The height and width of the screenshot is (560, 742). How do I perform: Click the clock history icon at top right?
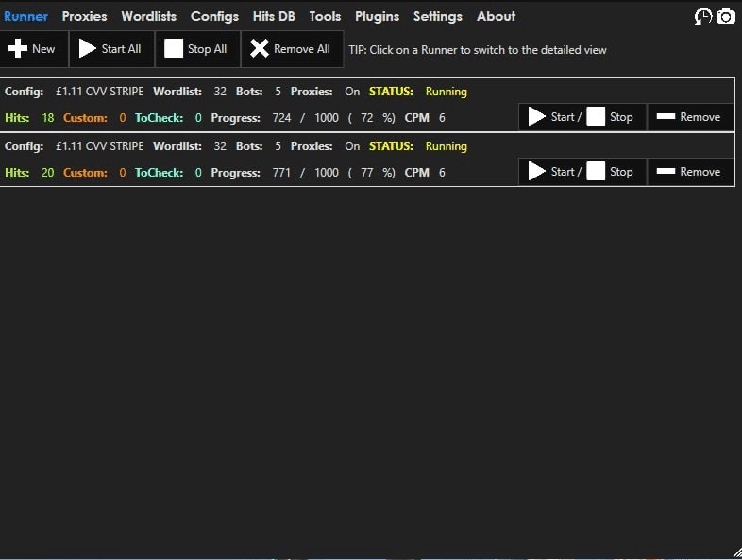702,17
